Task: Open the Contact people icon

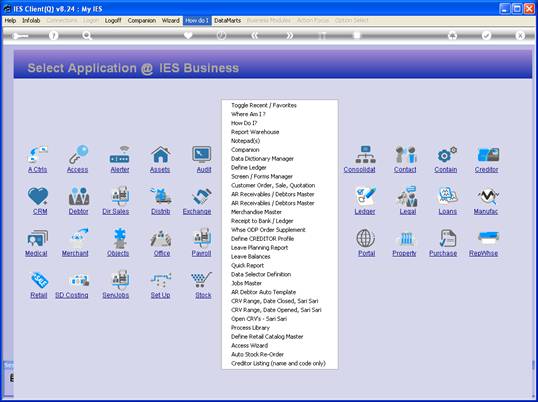Action: 406,154
